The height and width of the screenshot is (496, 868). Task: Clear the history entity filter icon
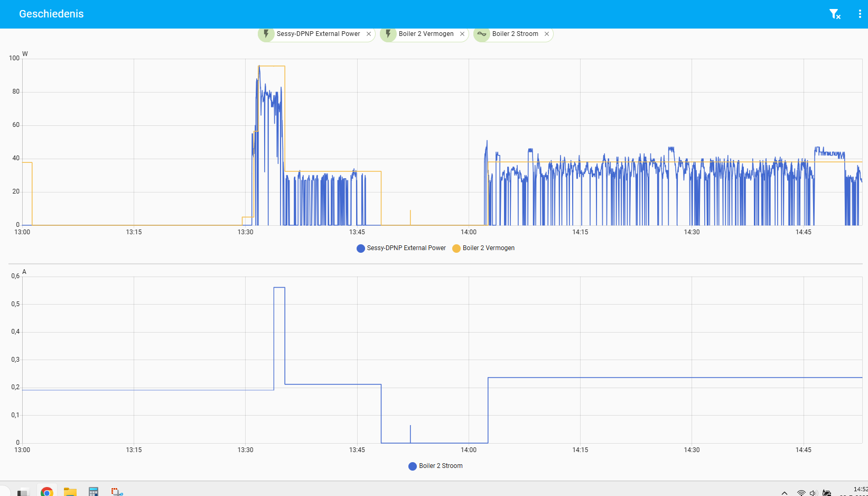pos(835,14)
